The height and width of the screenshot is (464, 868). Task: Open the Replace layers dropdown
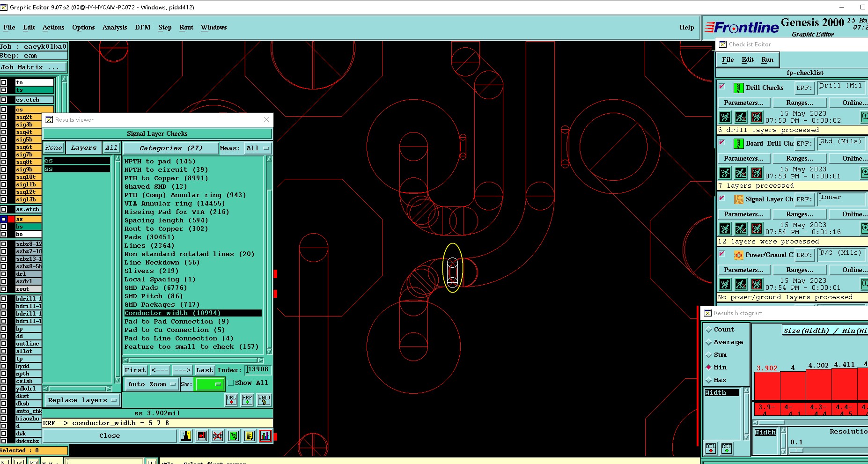(x=82, y=400)
